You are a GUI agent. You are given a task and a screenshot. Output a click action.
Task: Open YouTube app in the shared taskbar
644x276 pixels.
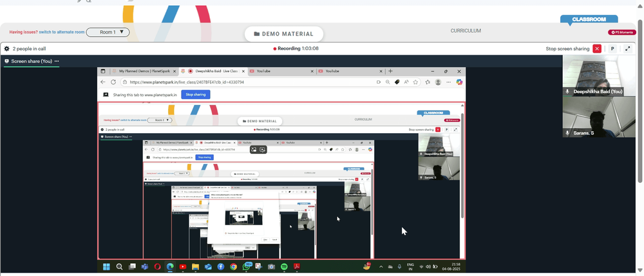pyautogui.click(x=183, y=266)
